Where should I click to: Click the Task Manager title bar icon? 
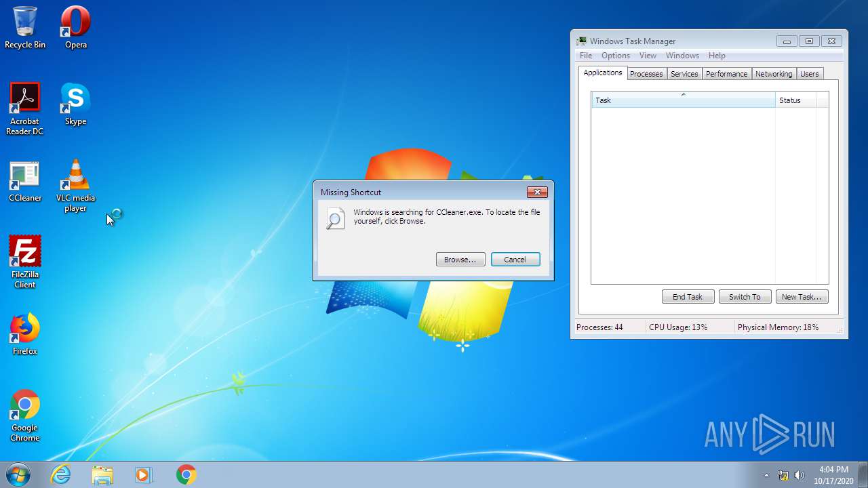click(582, 41)
